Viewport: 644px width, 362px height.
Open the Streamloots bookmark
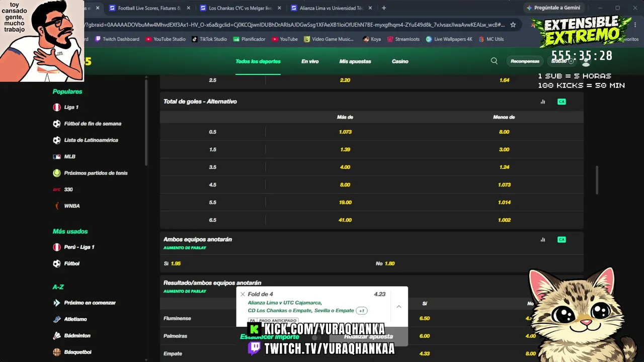[403, 39]
